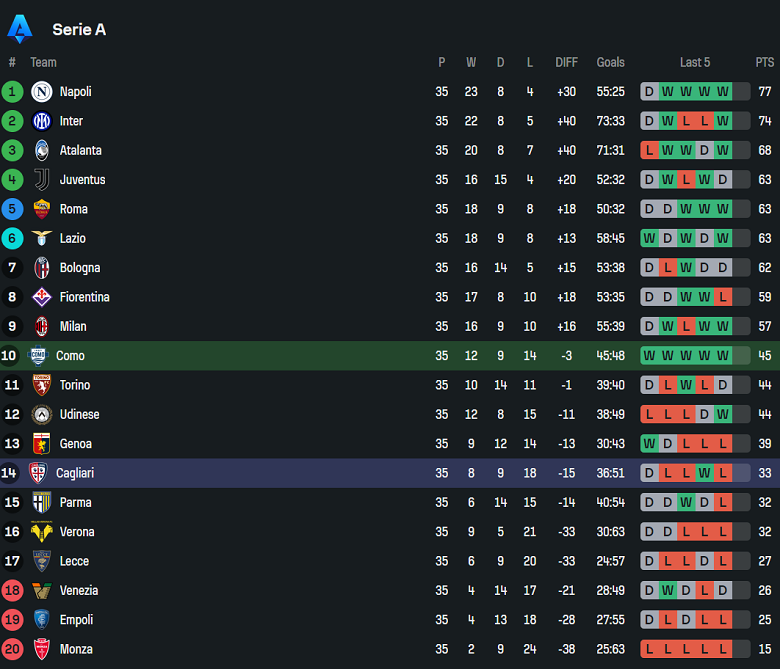Select the highlighted Como row name
Image resolution: width=780 pixels, height=669 pixels.
[x=70, y=356]
